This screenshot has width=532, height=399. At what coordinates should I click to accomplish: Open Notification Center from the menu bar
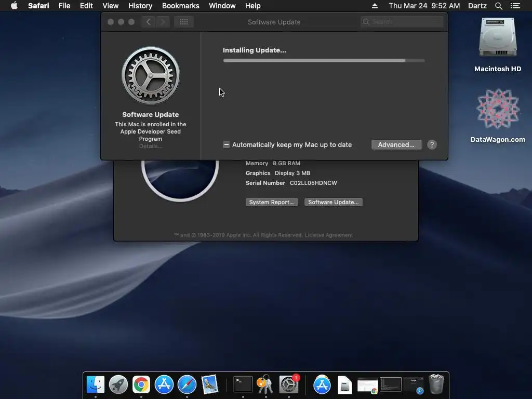pyautogui.click(x=515, y=6)
